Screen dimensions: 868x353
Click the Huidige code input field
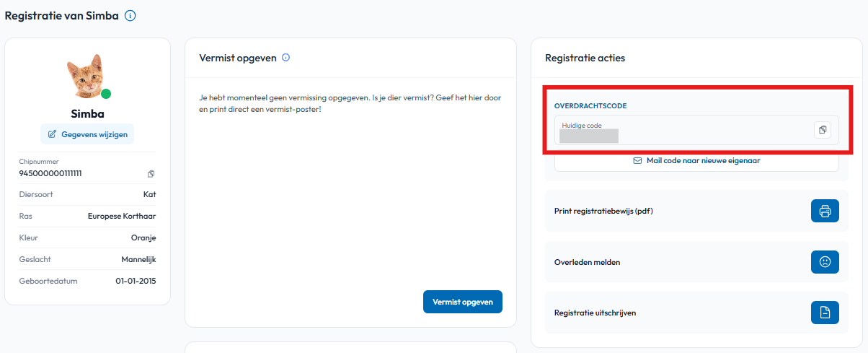click(696, 130)
